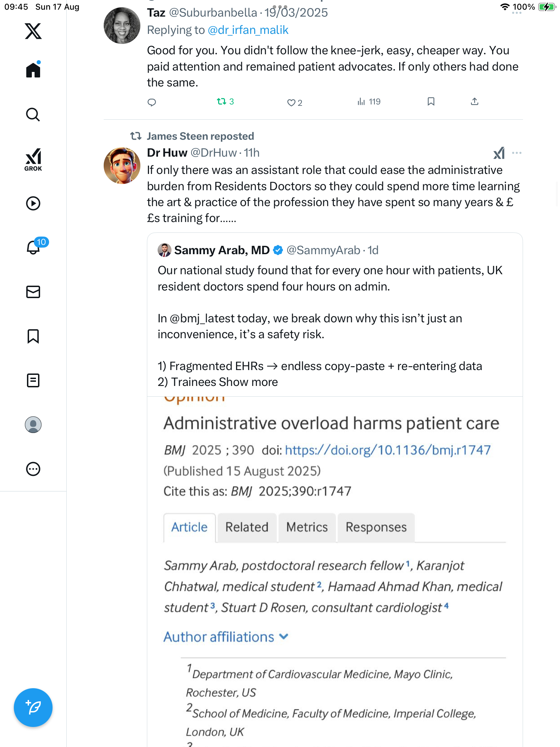Switch to the Responses tab
Viewport: 560px width, 747px height.
(376, 527)
